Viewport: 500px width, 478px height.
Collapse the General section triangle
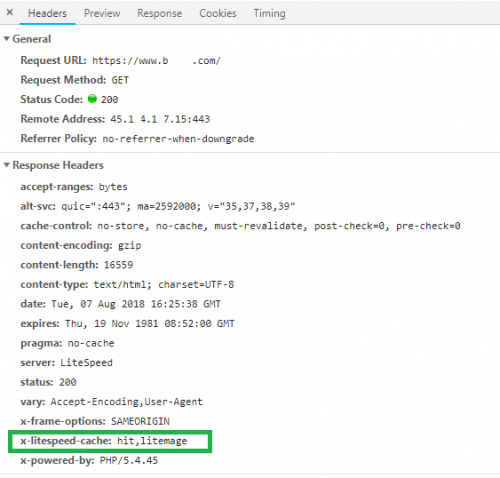pos(6,39)
